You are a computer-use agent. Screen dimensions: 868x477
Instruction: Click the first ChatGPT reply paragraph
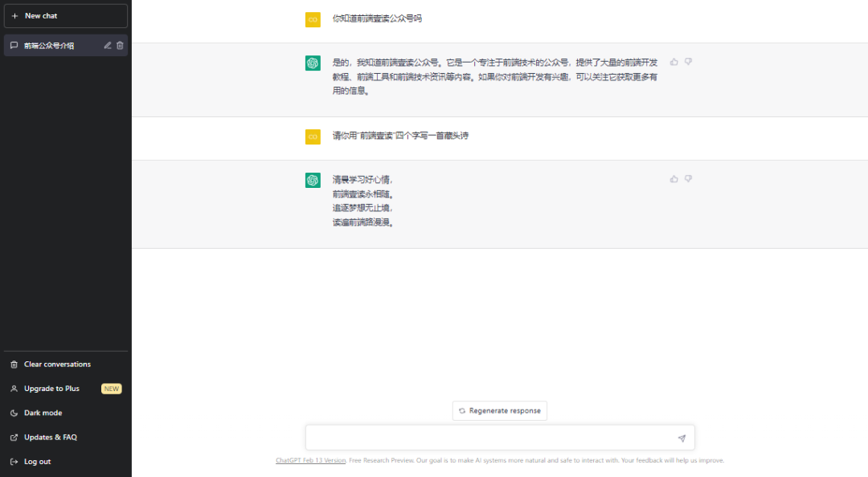pyautogui.click(x=495, y=76)
